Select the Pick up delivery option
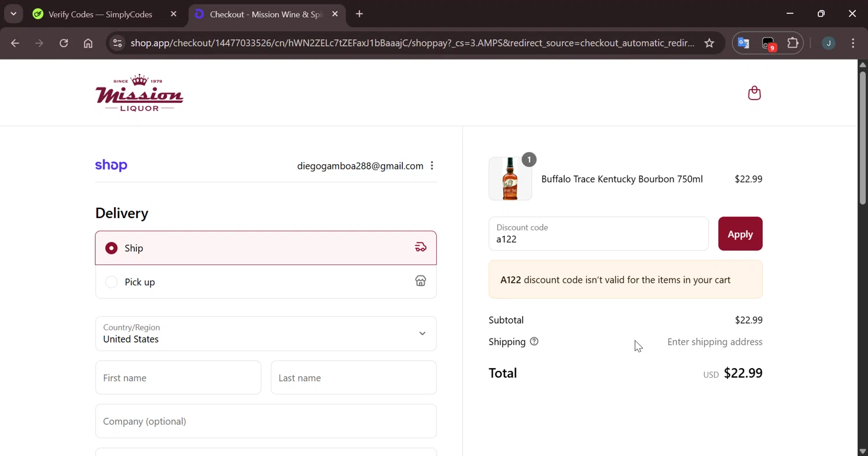 tap(266, 282)
